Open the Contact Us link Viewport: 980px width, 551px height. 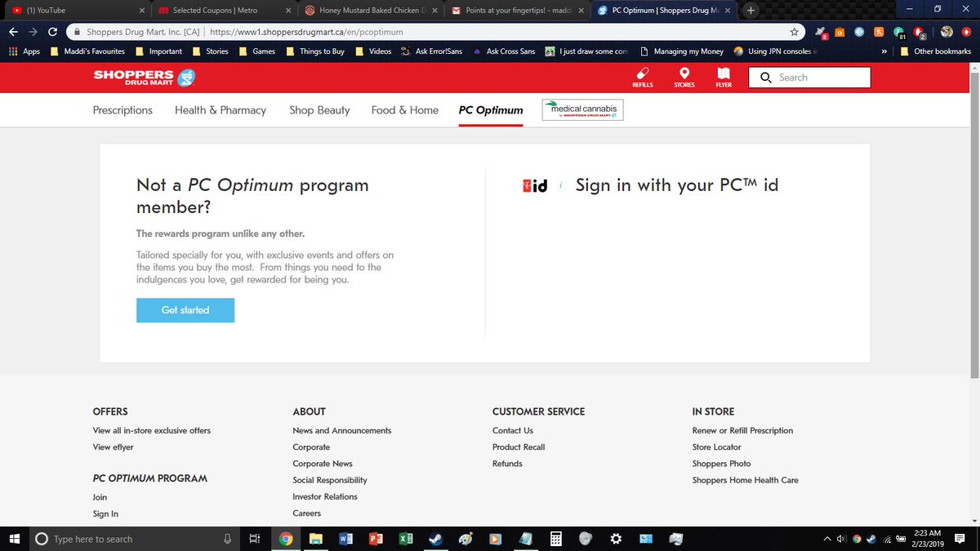[x=513, y=430]
